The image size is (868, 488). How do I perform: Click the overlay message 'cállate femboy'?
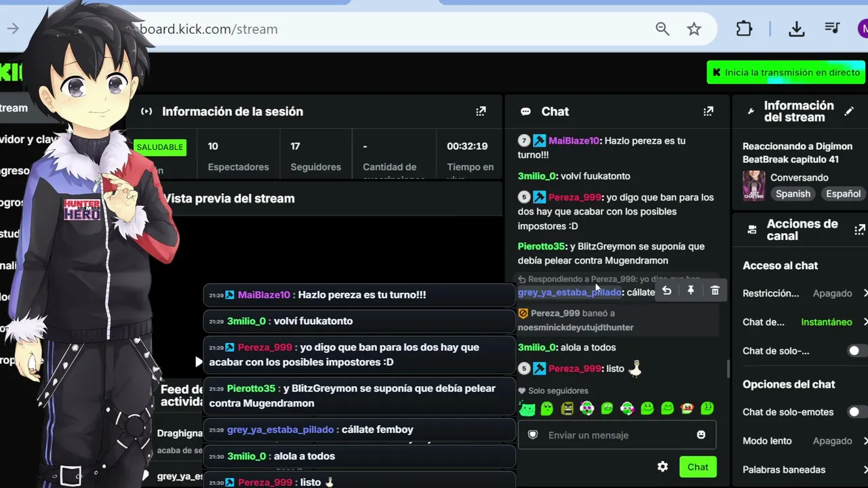coord(377,430)
